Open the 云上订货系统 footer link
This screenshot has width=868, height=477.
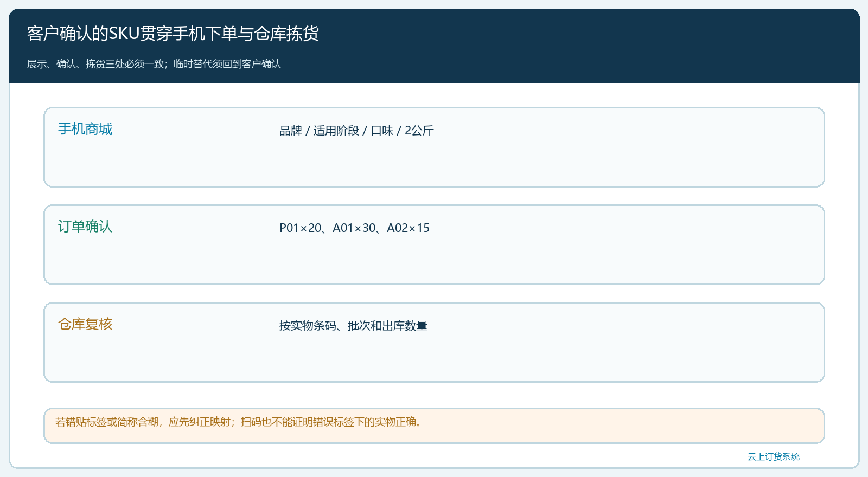click(x=774, y=457)
